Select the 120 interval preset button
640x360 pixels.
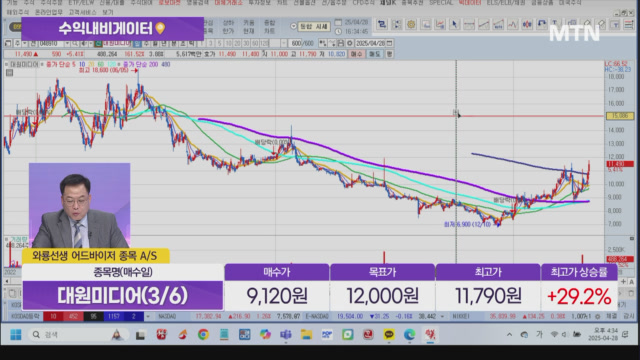[x=264, y=43]
